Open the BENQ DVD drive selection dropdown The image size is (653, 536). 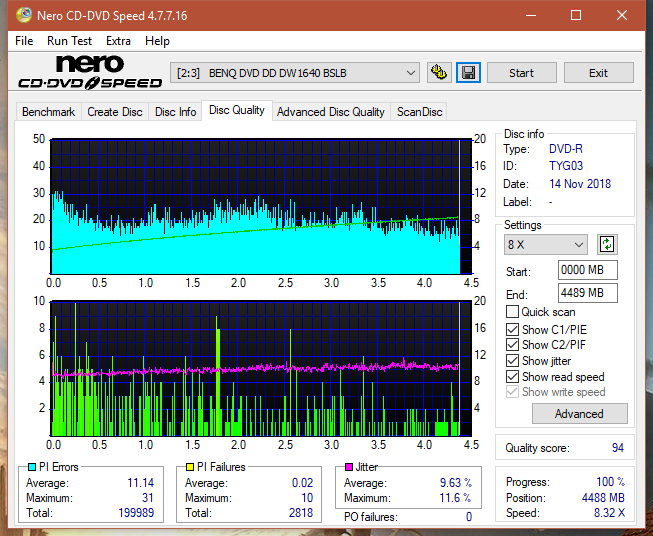click(294, 73)
